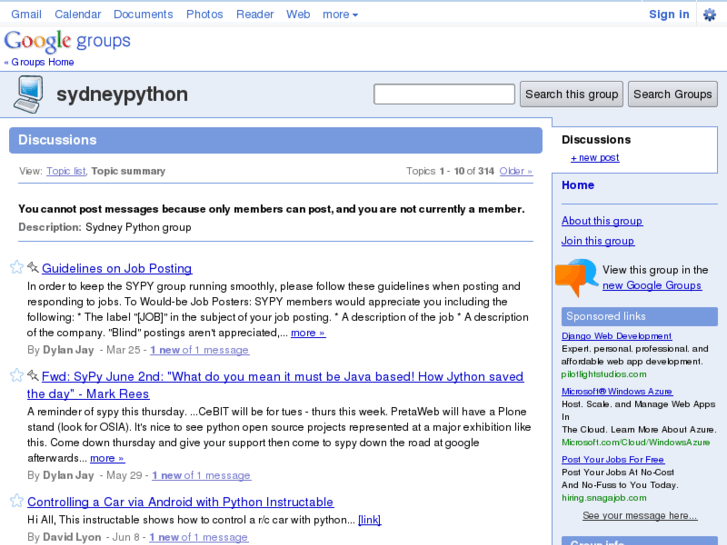This screenshot has height=545, width=727.
Task: Expand more of the SyPy reminder summary
Action: pyautogui.click(x=107, y=458)
